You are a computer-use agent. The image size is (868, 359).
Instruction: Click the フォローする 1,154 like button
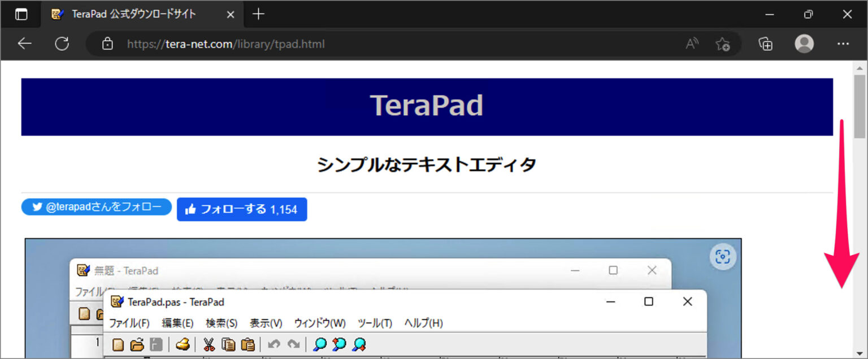[x=242, y=209]
